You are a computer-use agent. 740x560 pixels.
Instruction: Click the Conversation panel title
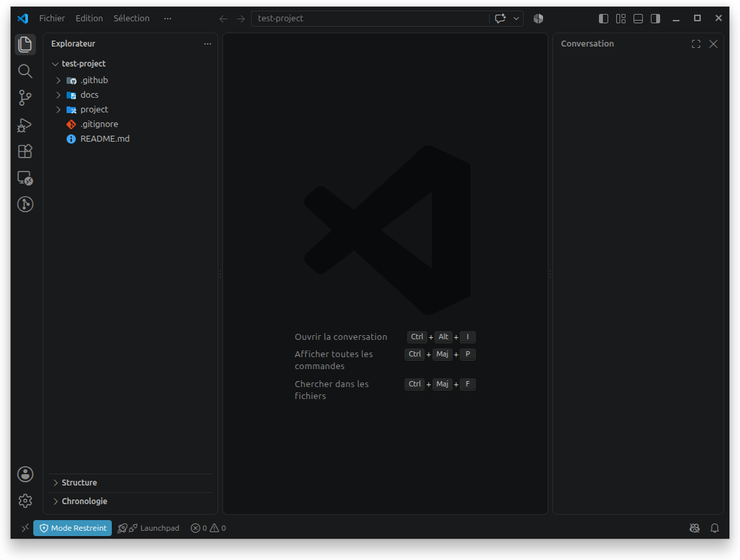587,44
